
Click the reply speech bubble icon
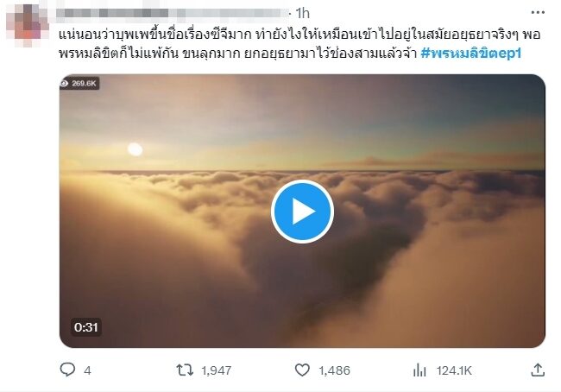click(67, 370)
